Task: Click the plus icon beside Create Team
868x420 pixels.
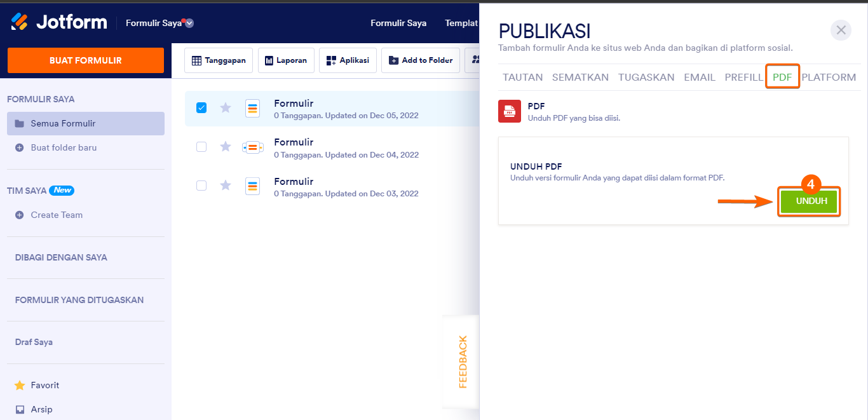Action: click(20, 215)
